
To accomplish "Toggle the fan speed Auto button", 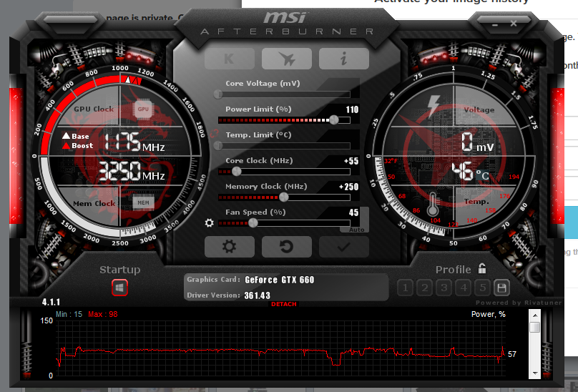I will click(x=356, y=230).
